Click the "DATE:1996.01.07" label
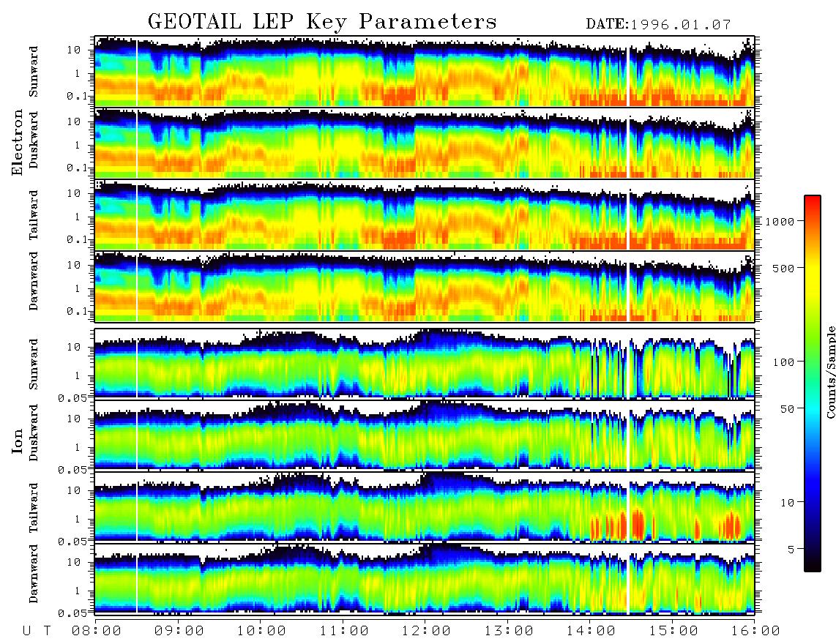Image resolution: width=836 pixels, height=644 pixels. 658,25
